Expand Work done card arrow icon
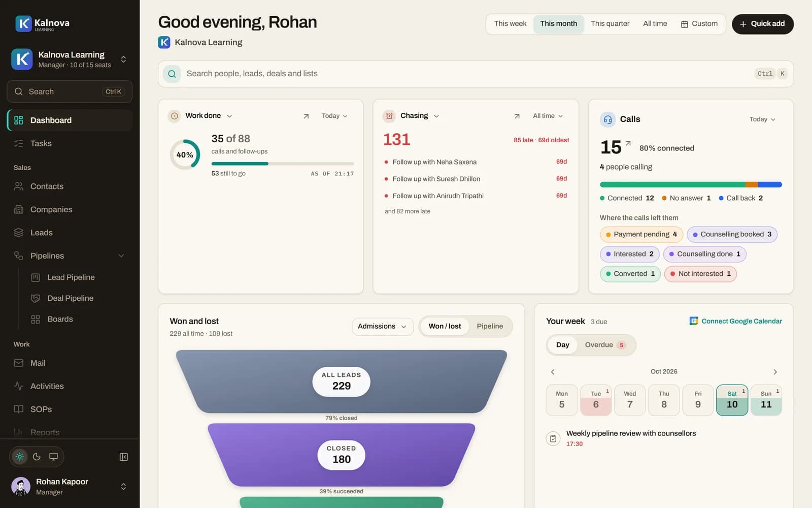Image resolution: width=812 pixels, height=508 pixels. point(306,116)
